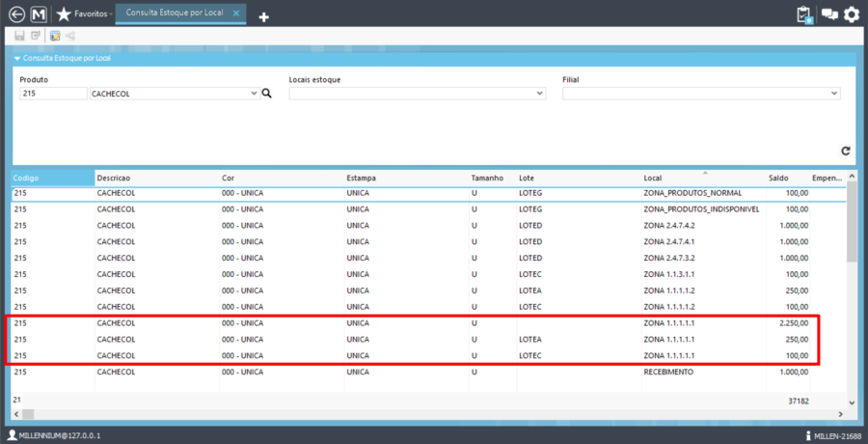Open the clipboard tasks icon

pyautogui.click(x=803, y=14)
